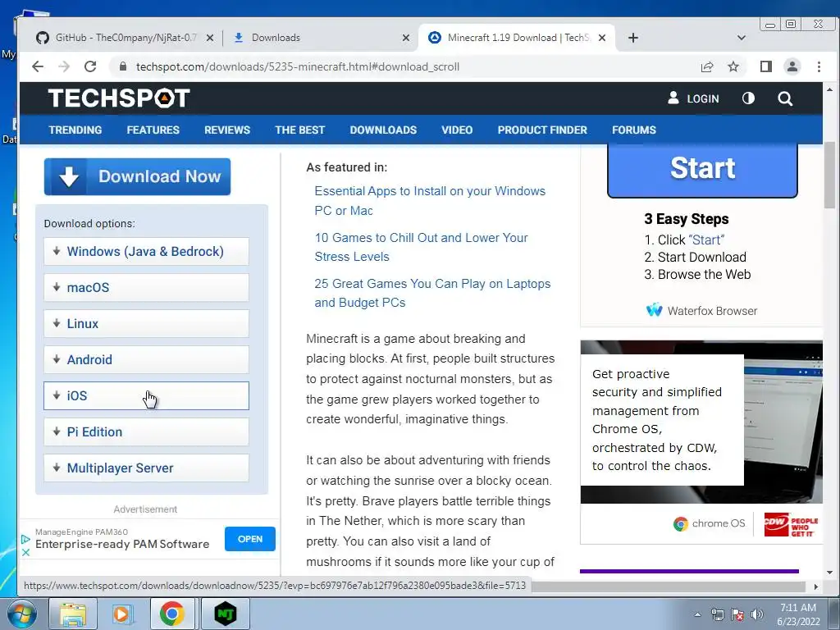The width and height of the screenshot is (840, 630).
Task: Click the share page icon in address bar
Action: pyautogui.click(x=707, y=66)
